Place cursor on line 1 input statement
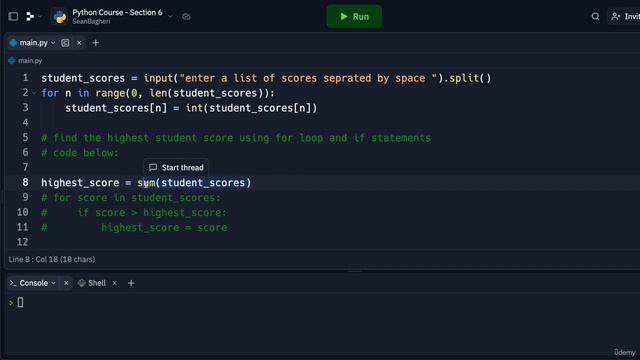640x360 pixels. tap(266, 78)
